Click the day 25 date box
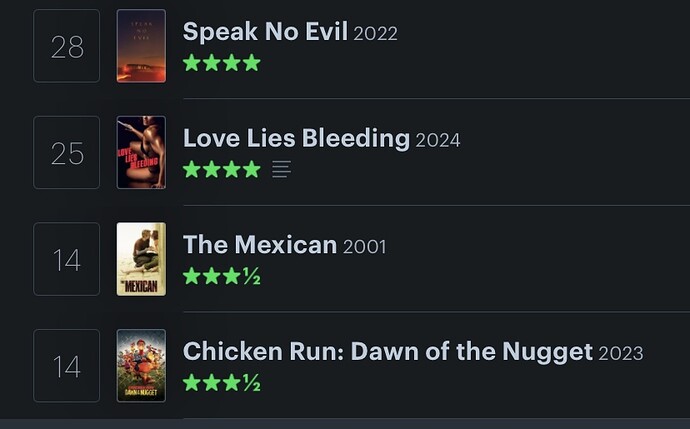 pyautogui.click(x=66, y=152)
